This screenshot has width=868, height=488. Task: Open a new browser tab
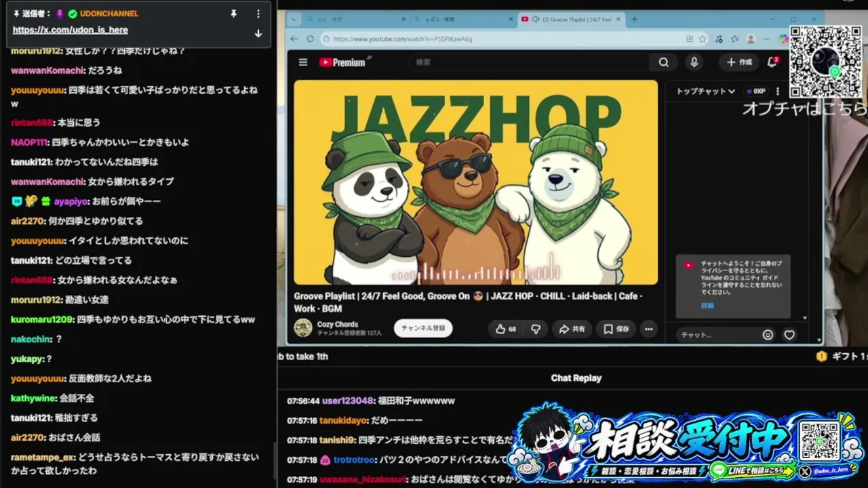(x=634, y=19)
